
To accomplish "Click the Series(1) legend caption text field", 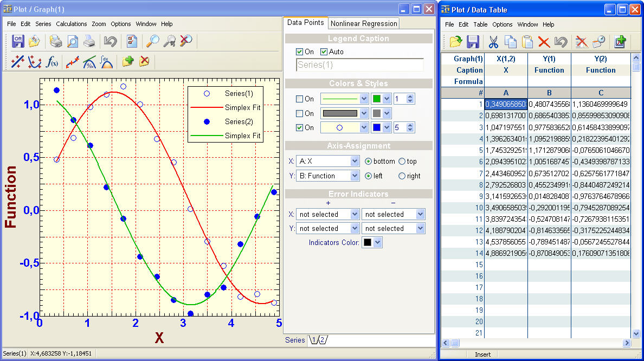I will (359, 65).
